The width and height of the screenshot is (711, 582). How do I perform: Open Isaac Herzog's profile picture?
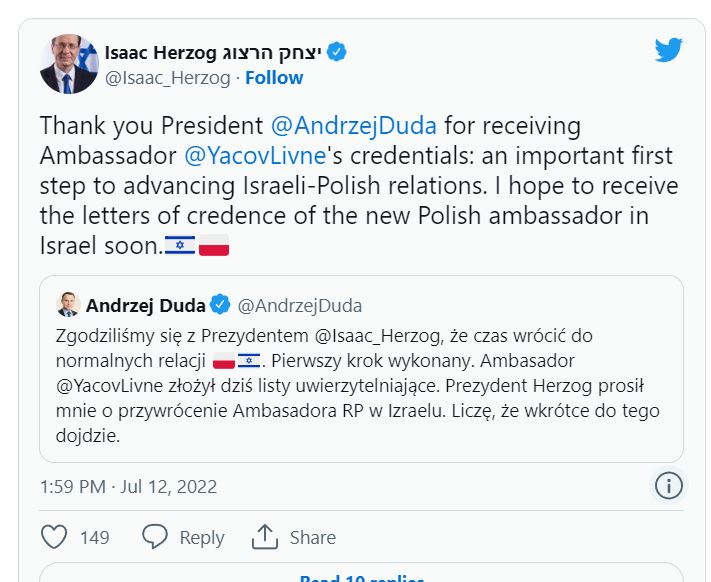(x=69, y=64)
